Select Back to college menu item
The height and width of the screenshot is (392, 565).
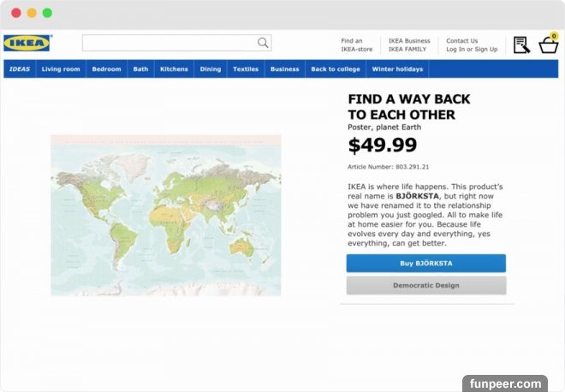coord(336,69)
